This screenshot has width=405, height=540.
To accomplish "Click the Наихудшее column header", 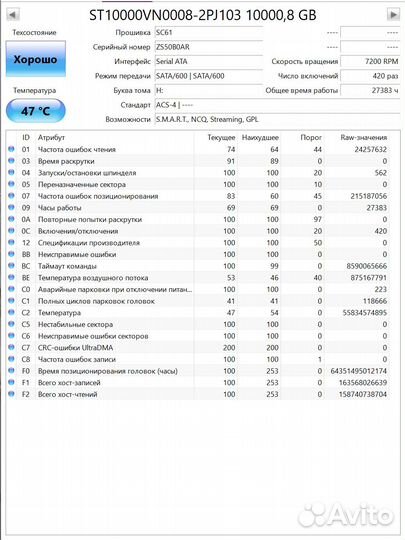I will coord(260,137).
